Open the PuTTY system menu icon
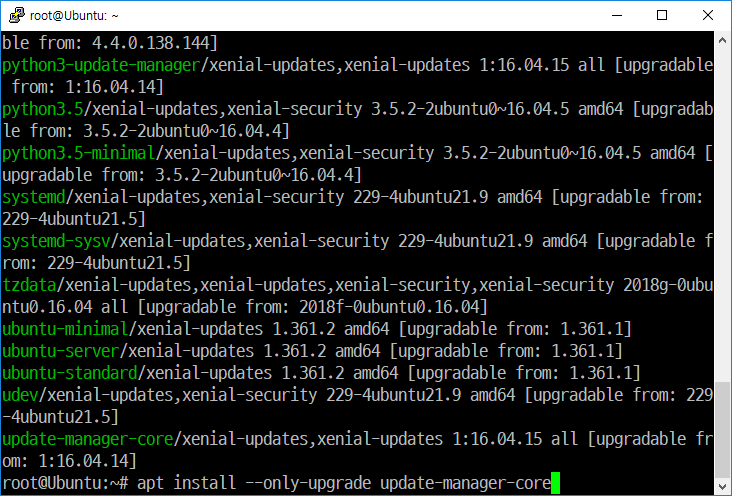The image size is (732, 496). pos(17,15)
